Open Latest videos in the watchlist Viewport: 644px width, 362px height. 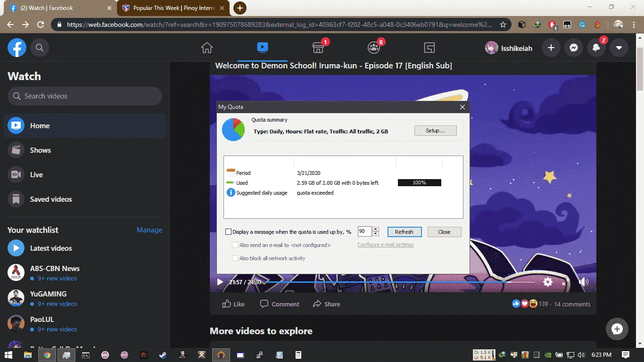click(x=85, y=248)
